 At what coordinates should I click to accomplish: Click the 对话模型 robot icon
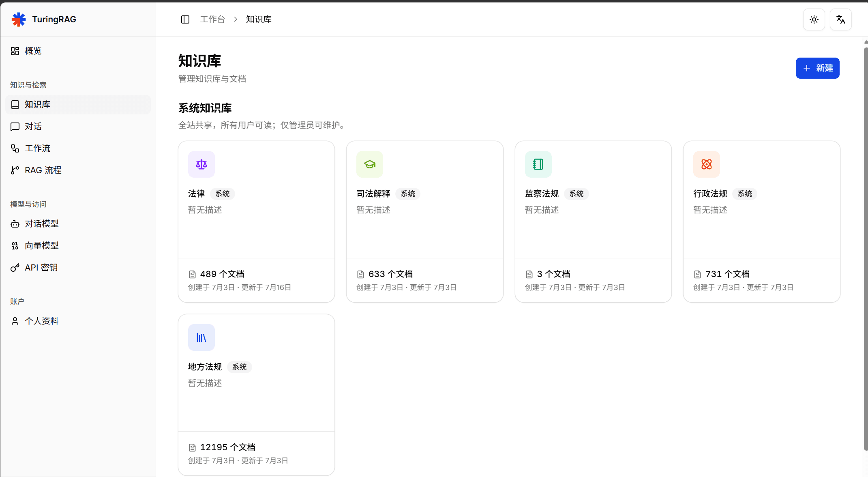15,224
